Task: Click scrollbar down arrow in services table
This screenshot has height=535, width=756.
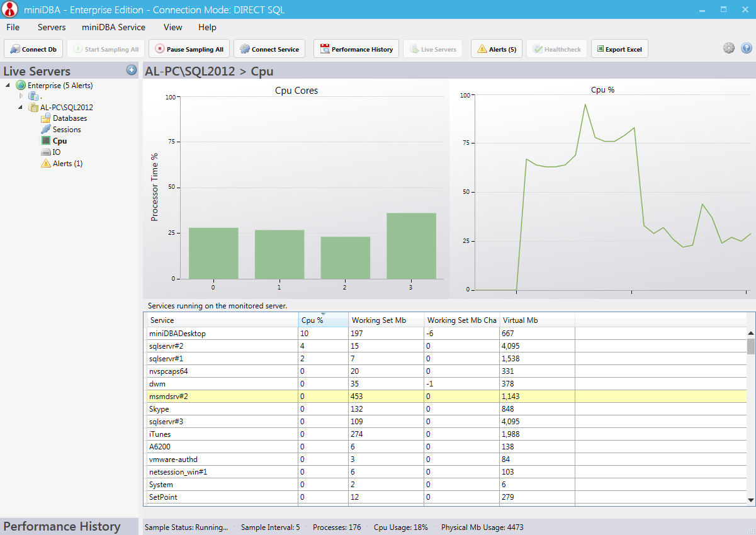Action: coord(750,500)
